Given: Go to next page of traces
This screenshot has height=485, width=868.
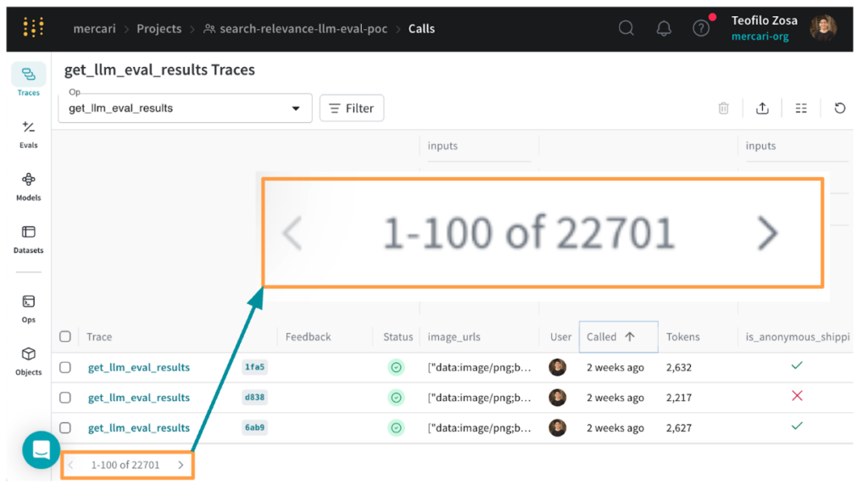Looking at the screenshot, I should click(x=181, y=465).
